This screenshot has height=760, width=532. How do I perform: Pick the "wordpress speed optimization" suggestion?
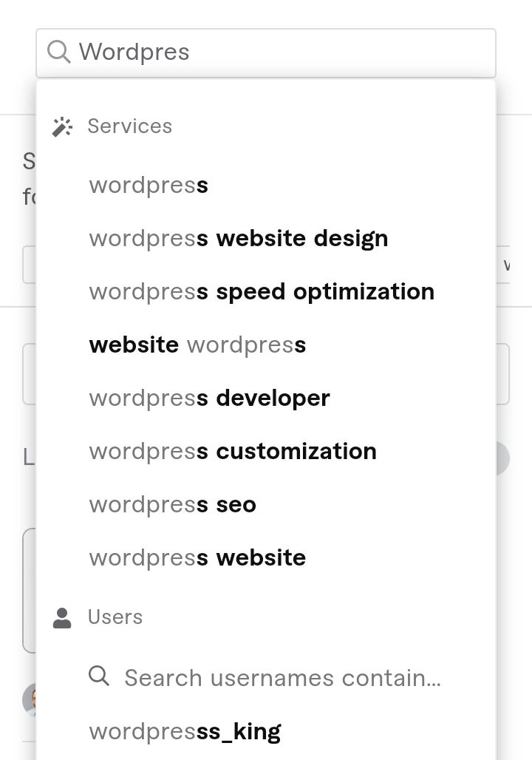coord(262,292)
